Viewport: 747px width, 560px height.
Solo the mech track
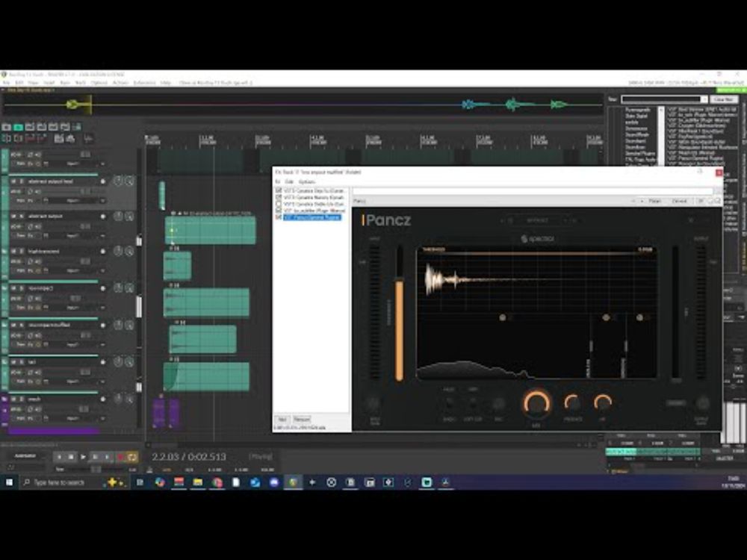21,399
